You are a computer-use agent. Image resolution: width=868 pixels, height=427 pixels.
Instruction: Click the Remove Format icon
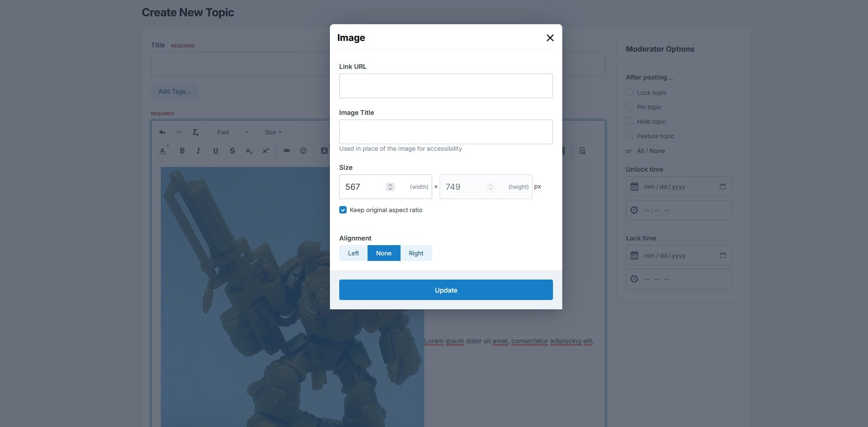(x=196, y=133)
